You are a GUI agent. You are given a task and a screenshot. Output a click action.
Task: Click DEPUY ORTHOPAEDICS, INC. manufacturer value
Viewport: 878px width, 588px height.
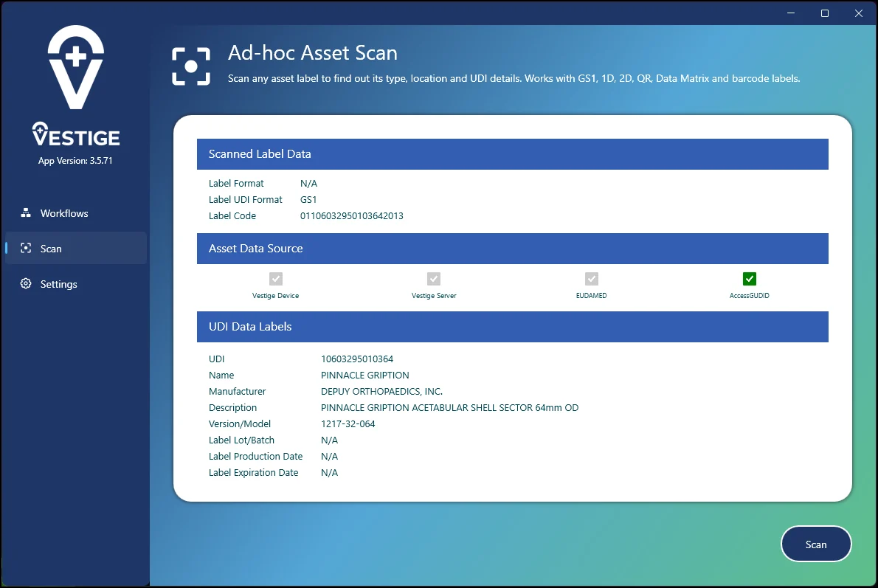point(382,392)
